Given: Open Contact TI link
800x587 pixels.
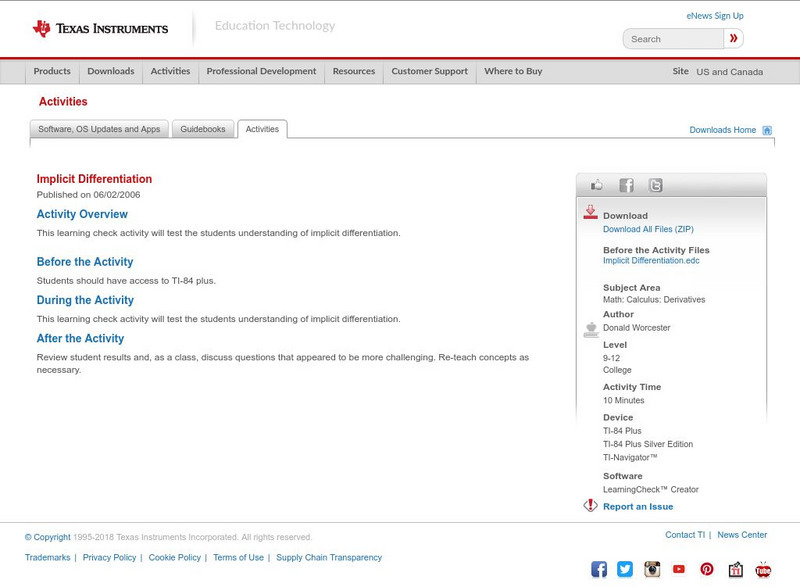Looking at the screenshot, I should click(685, 534).
